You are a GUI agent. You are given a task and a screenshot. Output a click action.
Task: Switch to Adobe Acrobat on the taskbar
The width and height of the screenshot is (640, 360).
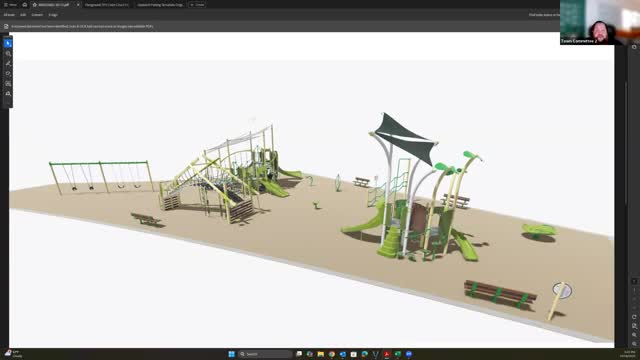click(387, 354)
